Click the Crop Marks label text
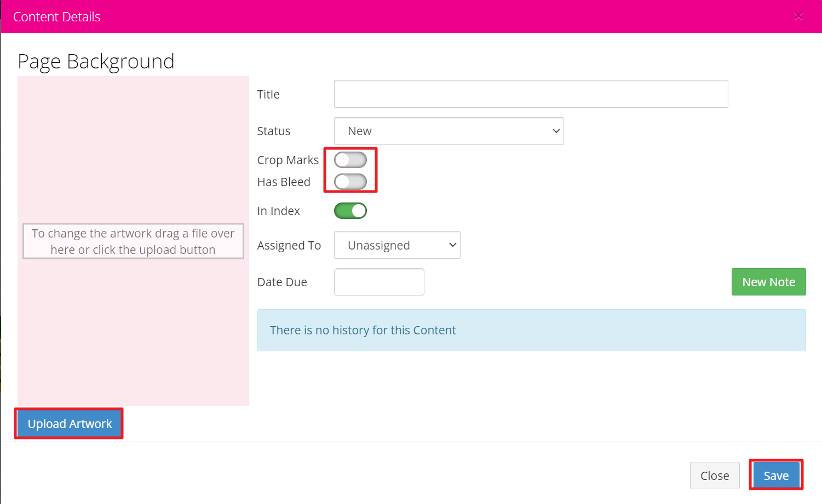Screen dimensions: 822x504 click(288, 160)
